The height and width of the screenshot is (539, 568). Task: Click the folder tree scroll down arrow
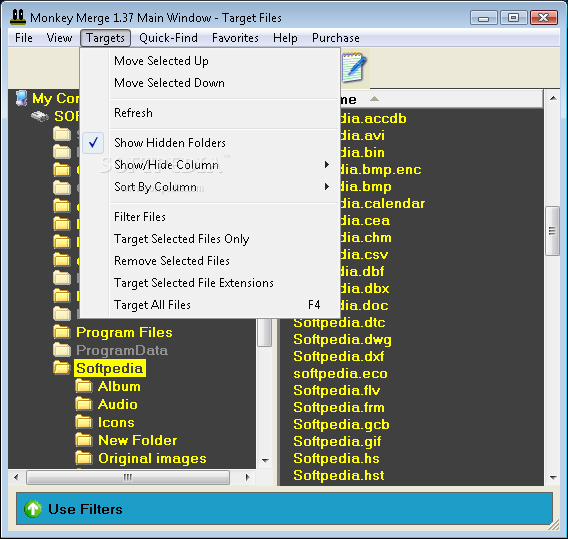click(265, 461)
